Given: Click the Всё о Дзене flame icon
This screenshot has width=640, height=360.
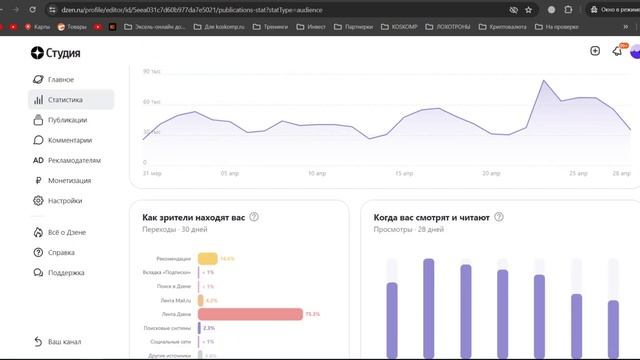Looking at the screenshot, I should point(38,232).
